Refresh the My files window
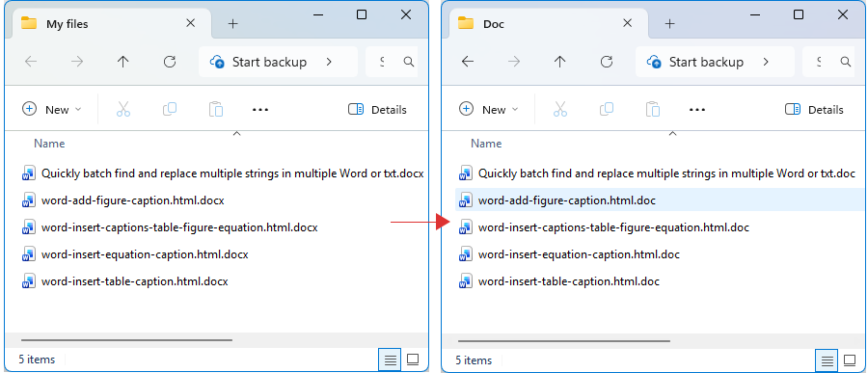Viewport: 868px width, 373px height. click(170, 62)
